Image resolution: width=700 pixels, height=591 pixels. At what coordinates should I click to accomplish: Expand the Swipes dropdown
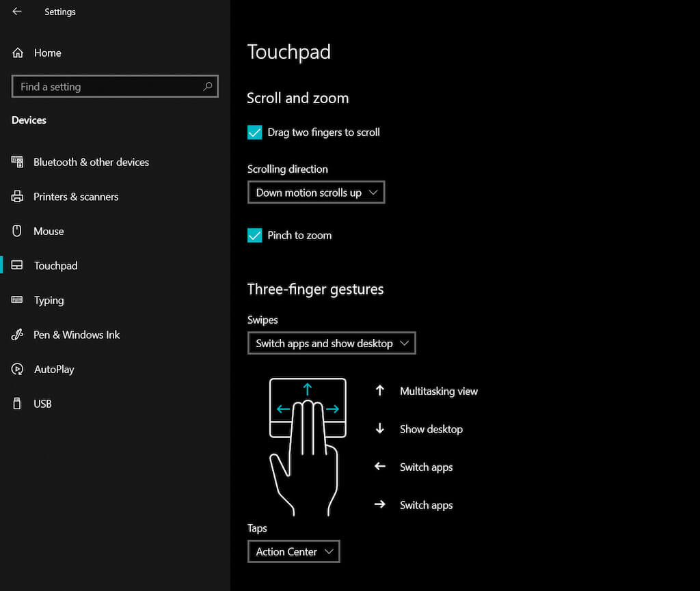(332, 343)
